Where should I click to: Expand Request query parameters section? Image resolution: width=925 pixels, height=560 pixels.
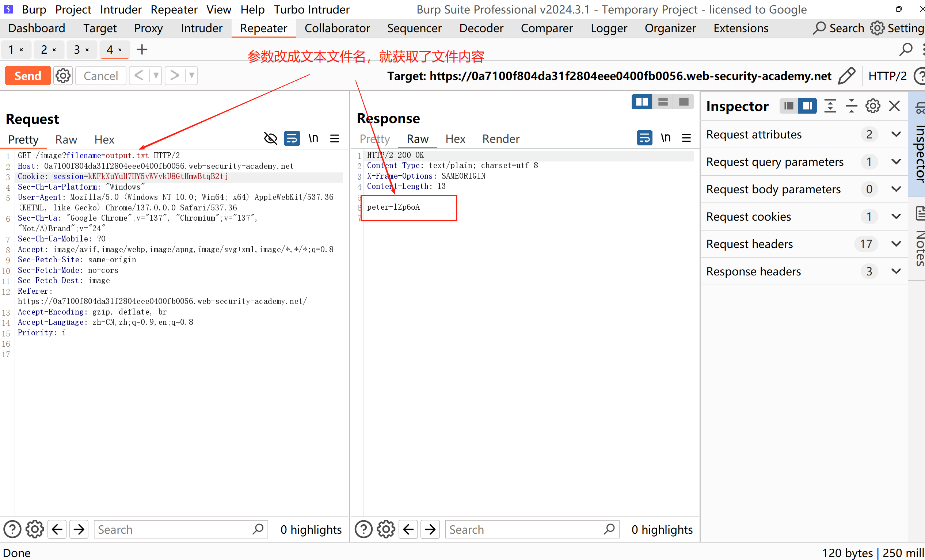[896, 162]
